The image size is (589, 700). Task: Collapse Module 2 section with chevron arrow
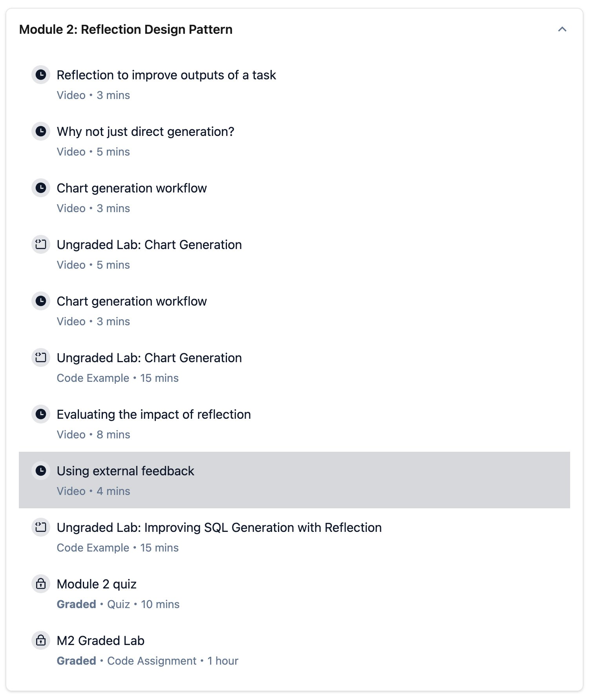click(x=562, y=29)
